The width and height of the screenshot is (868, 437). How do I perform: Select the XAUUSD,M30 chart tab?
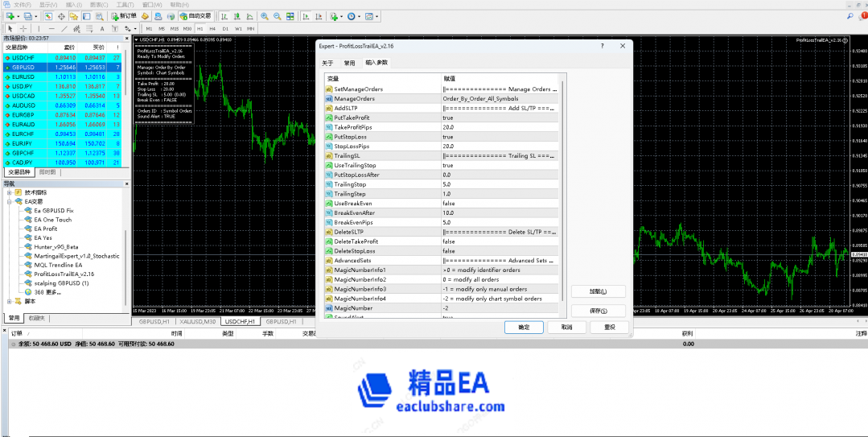(x=198, y=321)
